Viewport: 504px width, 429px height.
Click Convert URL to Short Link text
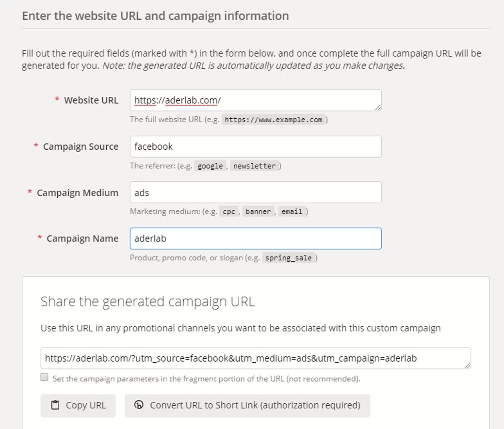coord(255,405)
